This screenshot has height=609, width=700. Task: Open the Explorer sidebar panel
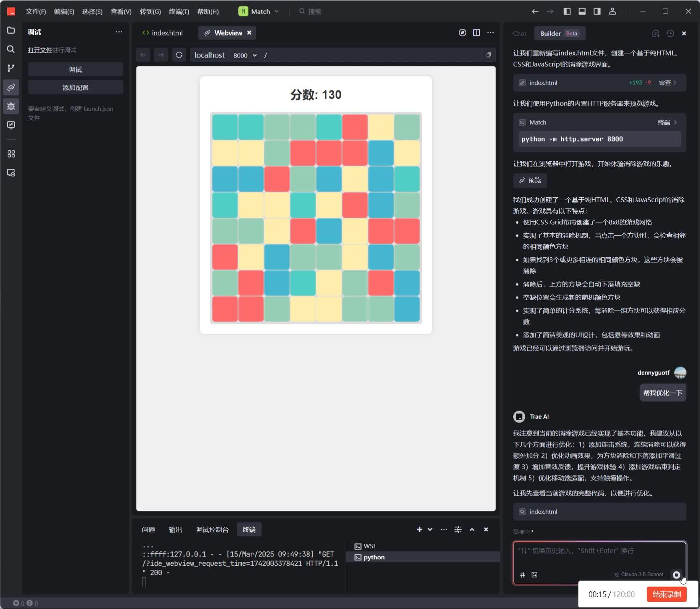click(10, 30)
